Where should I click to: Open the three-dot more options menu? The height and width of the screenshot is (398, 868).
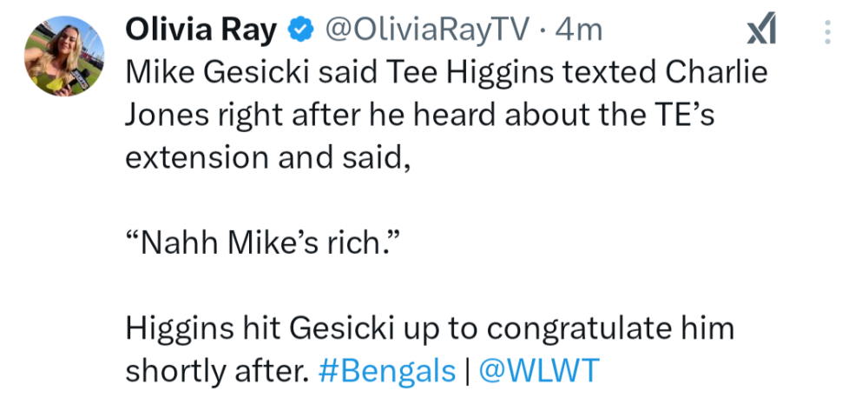click(827, 32)
